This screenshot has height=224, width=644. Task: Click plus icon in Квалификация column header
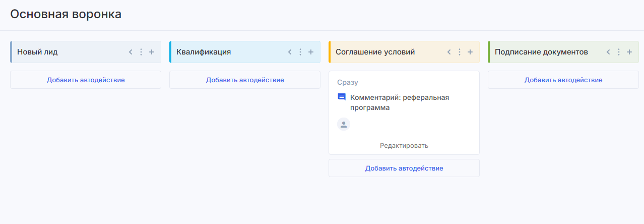coord(311,52)
